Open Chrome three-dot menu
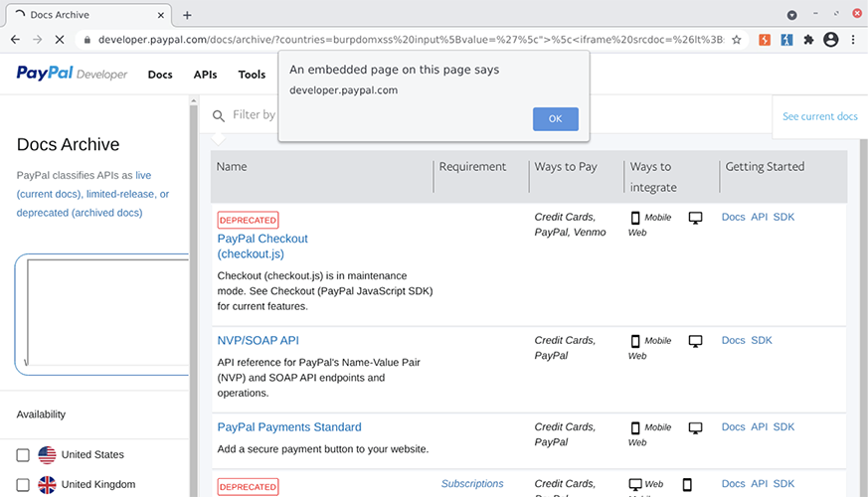868x497 pixels. 853,40
